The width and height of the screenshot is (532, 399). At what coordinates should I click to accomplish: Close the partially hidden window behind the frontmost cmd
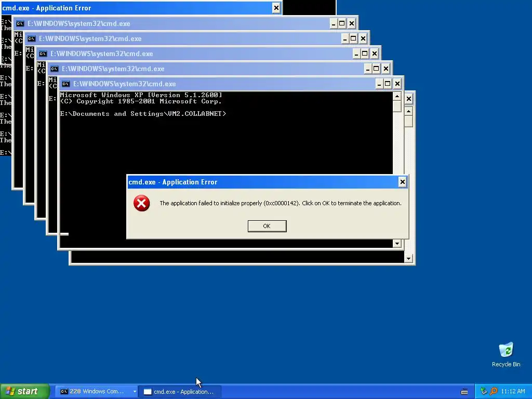click(409, 99)
